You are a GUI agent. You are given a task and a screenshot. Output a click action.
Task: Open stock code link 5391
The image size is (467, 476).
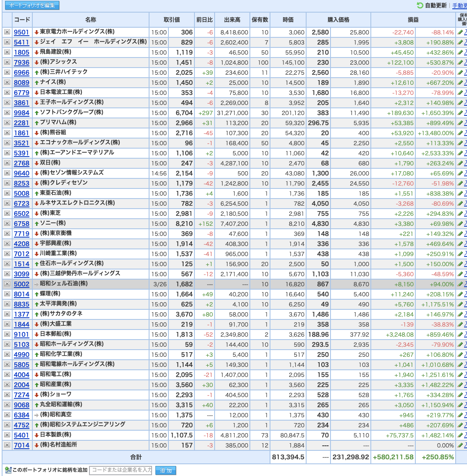tap(21, 153)
